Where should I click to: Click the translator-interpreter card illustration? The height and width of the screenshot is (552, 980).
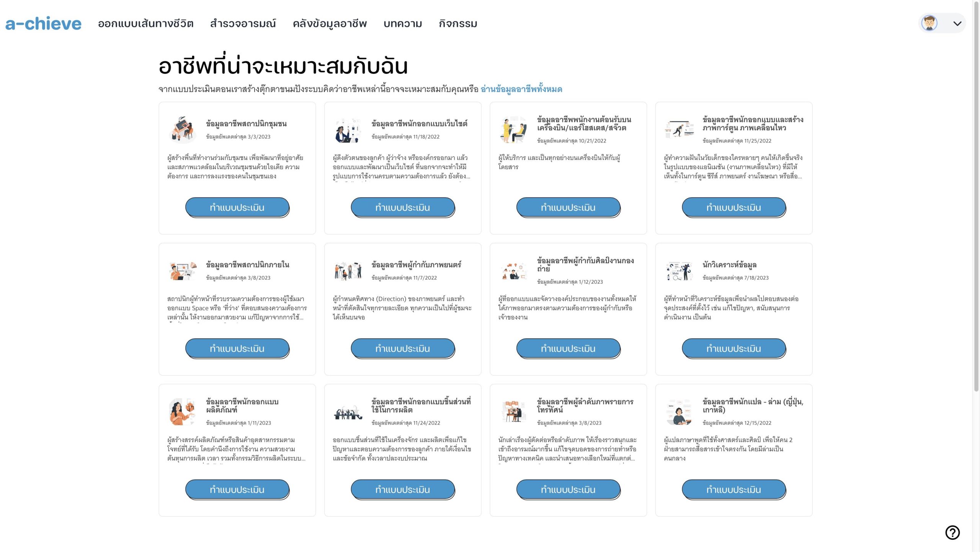(x=679, y=412)
